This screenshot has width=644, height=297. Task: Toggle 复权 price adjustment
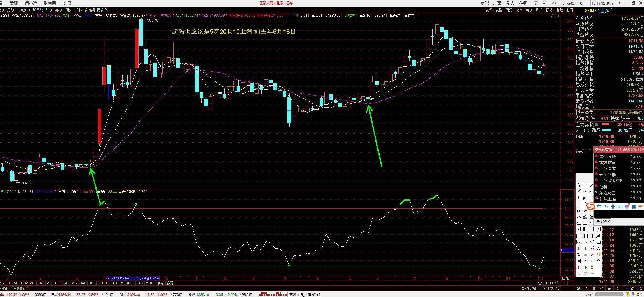pyautogui.click(x=489, y=10)
